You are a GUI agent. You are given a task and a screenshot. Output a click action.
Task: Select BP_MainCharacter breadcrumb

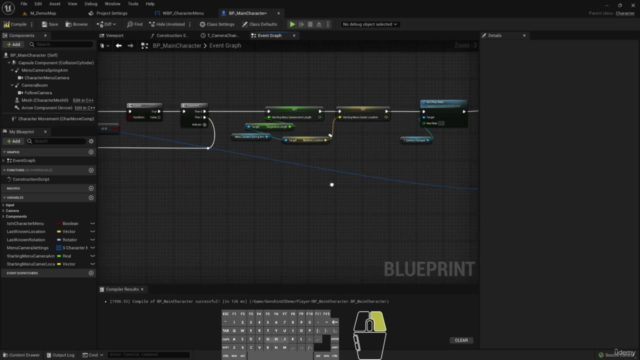tap(177, 46)
